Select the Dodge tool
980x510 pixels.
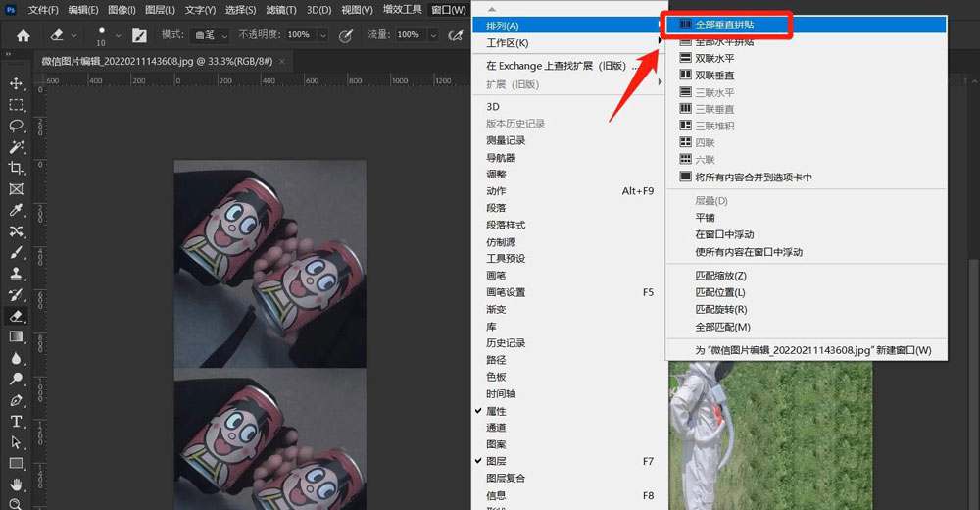point(17,380)
